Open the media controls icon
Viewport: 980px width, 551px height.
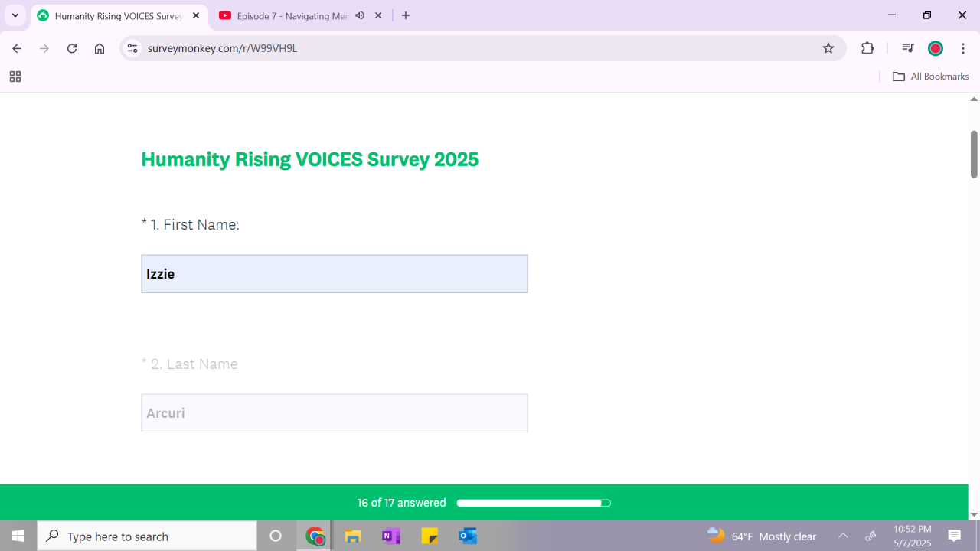pos(908,48)
